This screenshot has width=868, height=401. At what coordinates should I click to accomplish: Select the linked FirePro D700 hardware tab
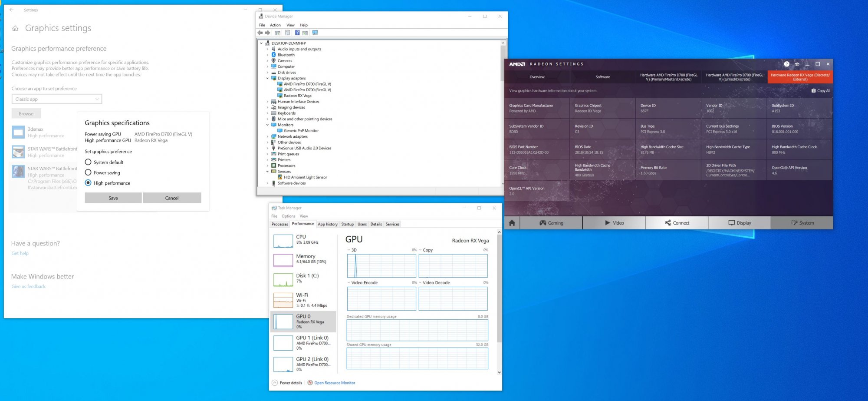click(x=734, y=77)
